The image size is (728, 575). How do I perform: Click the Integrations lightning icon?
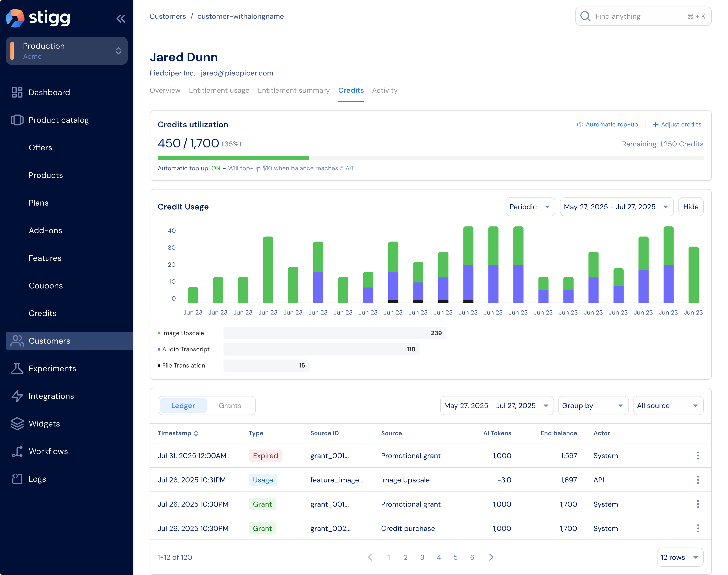pyautogui.click(x=17, y=396)
